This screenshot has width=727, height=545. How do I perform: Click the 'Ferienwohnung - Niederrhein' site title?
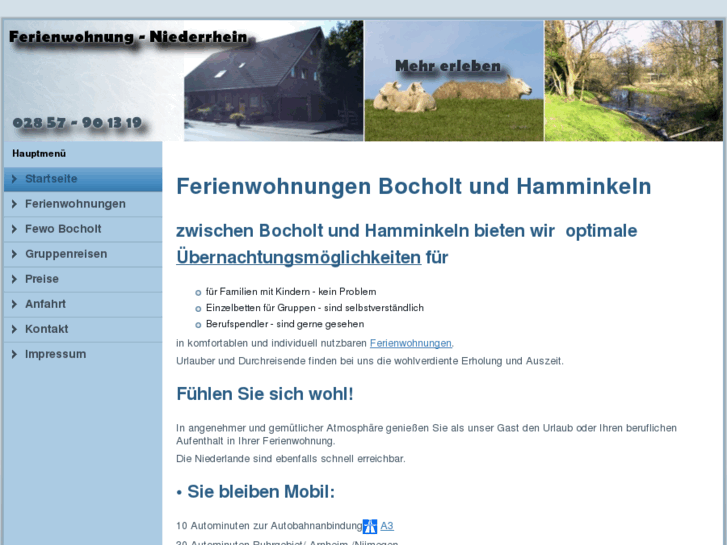pos(128,37)
